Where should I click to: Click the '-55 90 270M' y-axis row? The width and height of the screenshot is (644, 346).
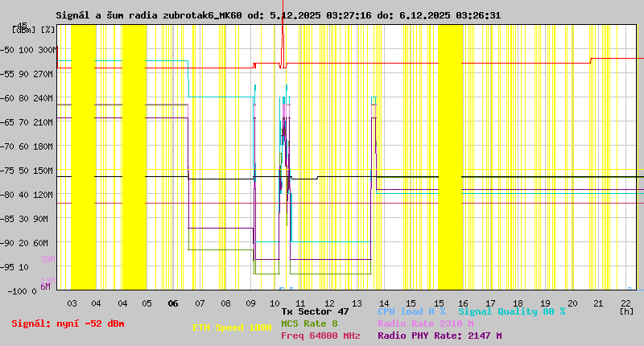tap(27, 74)
